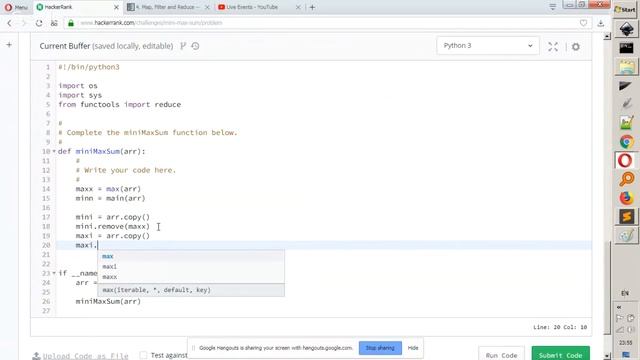Image resolution: width=640 pixels, height=360 pixels.
Task: Open the buffer history clock icon
Action: pyautogui.click(x=196, y=46)
